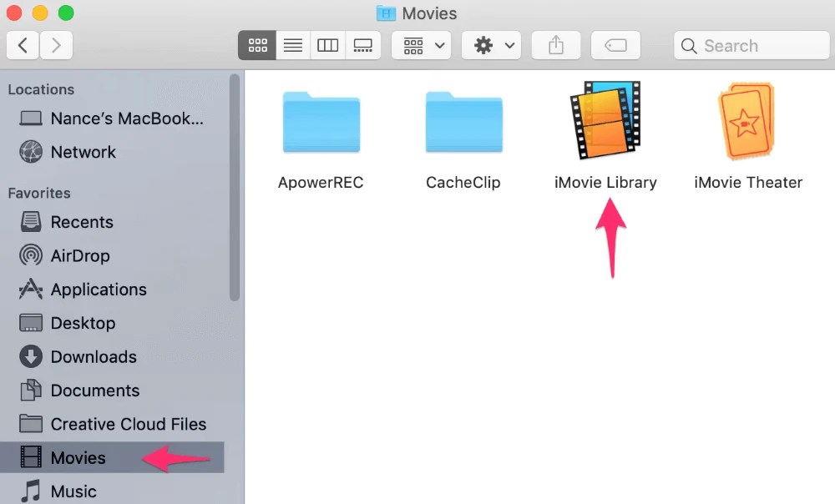
Task: Open the Documents folder in the sidebar
Action: (94, 390)
